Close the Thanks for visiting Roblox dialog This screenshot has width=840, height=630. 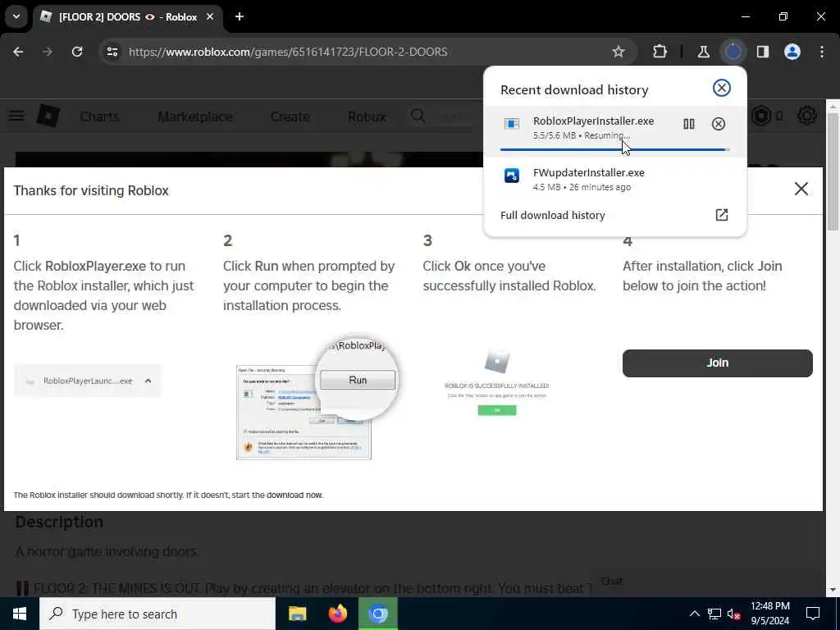pos(801,189)
